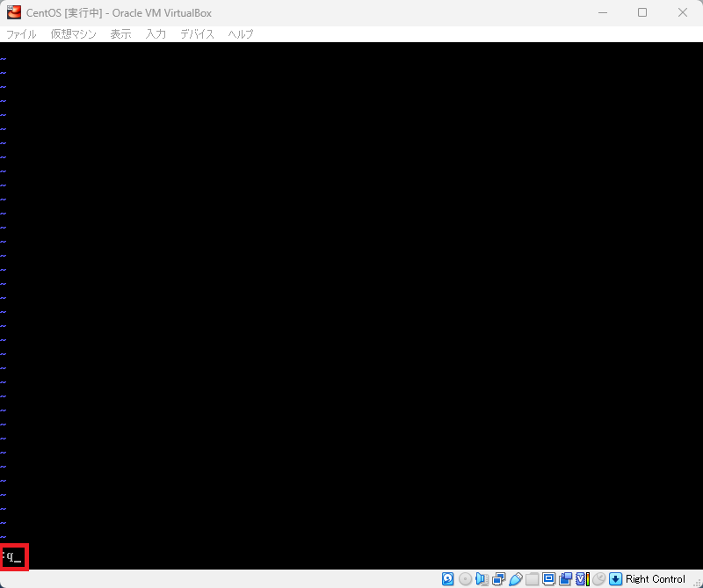Screen dimensions: 703x588
Task: Click the mouse integration status icon
Action: [599, 579]
